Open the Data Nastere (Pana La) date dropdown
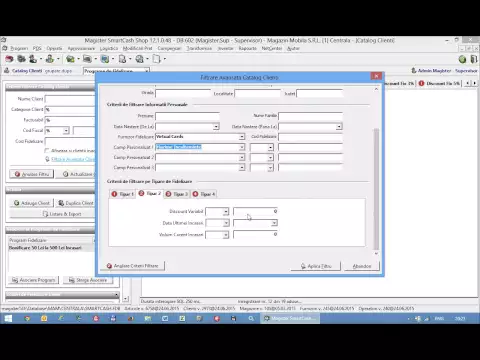 tap(339, 126)
